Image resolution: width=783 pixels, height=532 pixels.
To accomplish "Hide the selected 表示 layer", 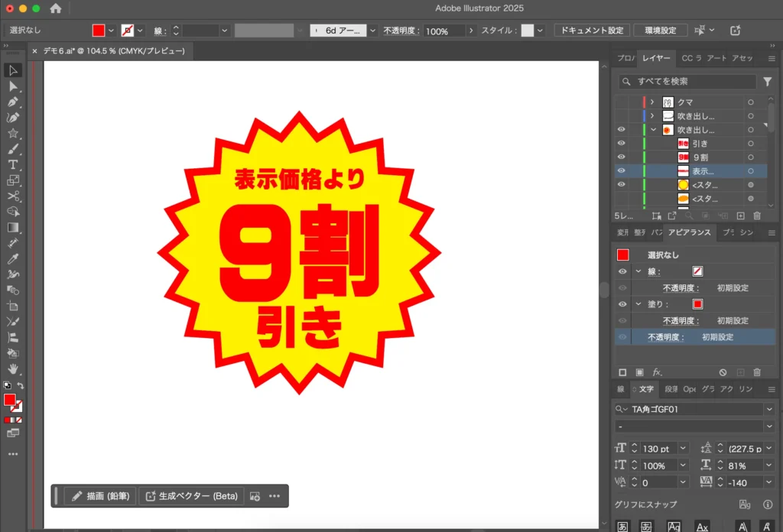I will [621, 170].
